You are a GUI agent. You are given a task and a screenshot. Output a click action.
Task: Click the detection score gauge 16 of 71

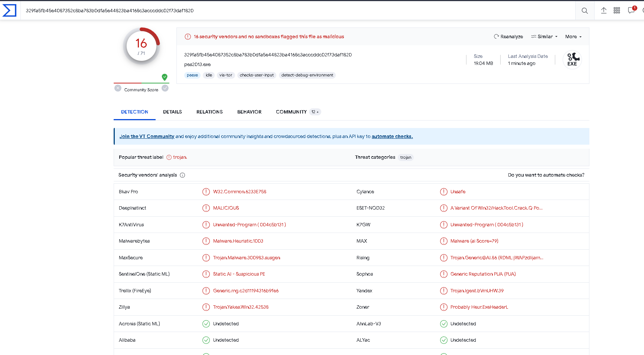click(142, 46)
